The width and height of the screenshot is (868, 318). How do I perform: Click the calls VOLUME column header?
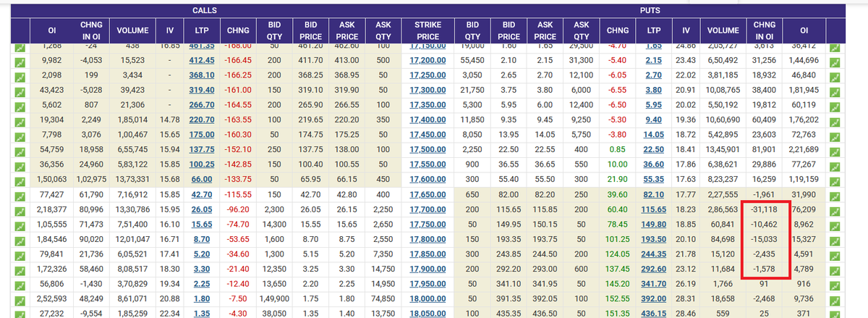click(x=132, y=30)
